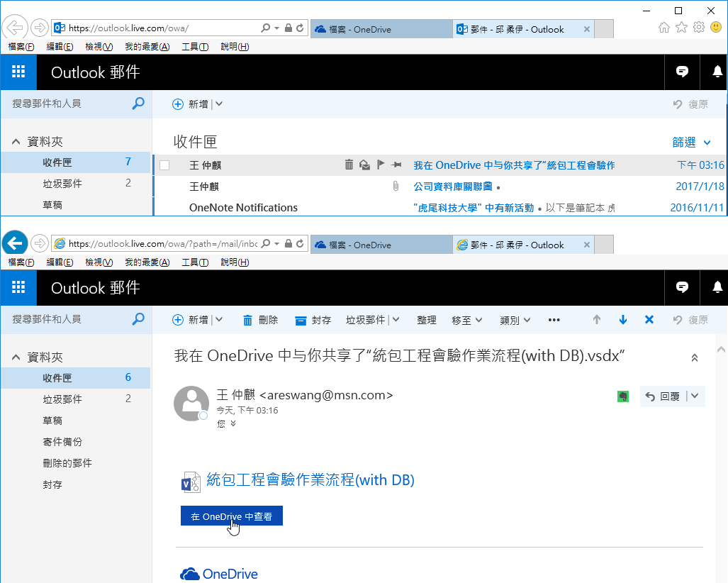728x583 pixels.
Task: Open the 篩選 filter dropdown
Action: tap(691, 142)
